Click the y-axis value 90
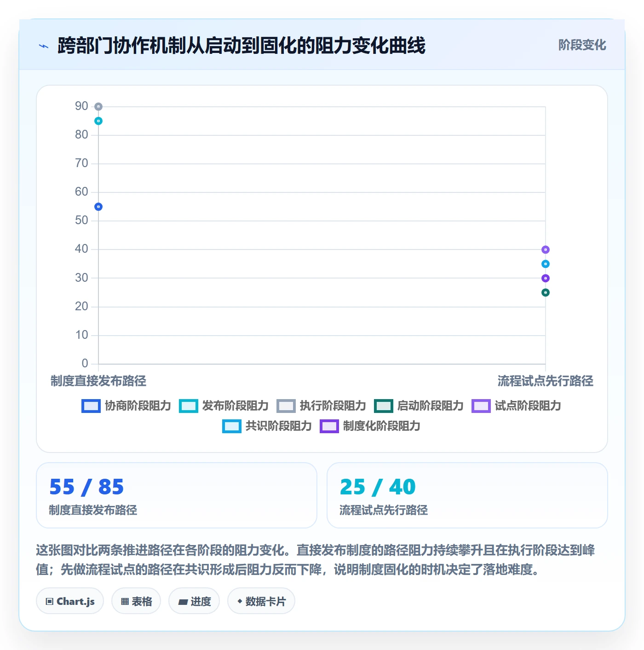Screen dimensions: 644x650 pyautogui.click(x=81, y=106)
